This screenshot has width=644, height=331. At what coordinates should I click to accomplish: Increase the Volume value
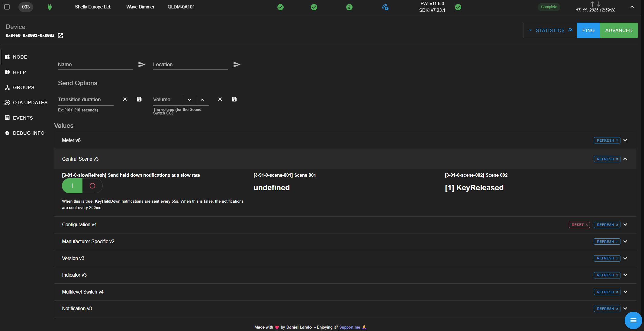pyautogui.click(x=202, y=100)
